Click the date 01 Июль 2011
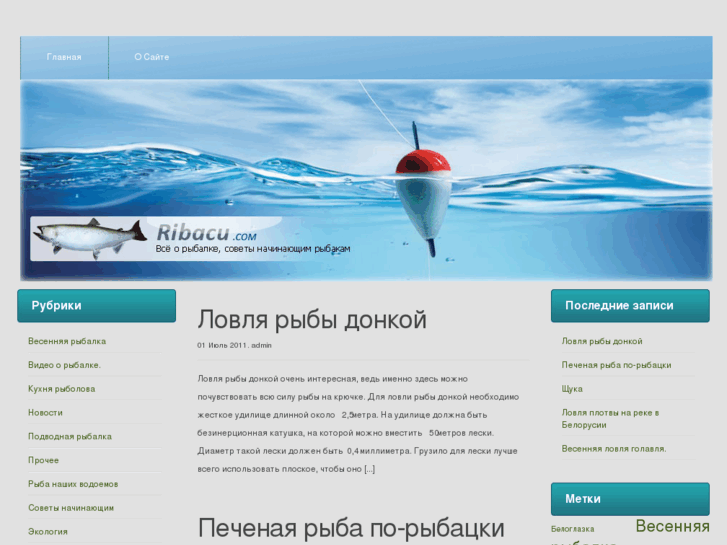727x545 pixels. (x=222, y=346)
